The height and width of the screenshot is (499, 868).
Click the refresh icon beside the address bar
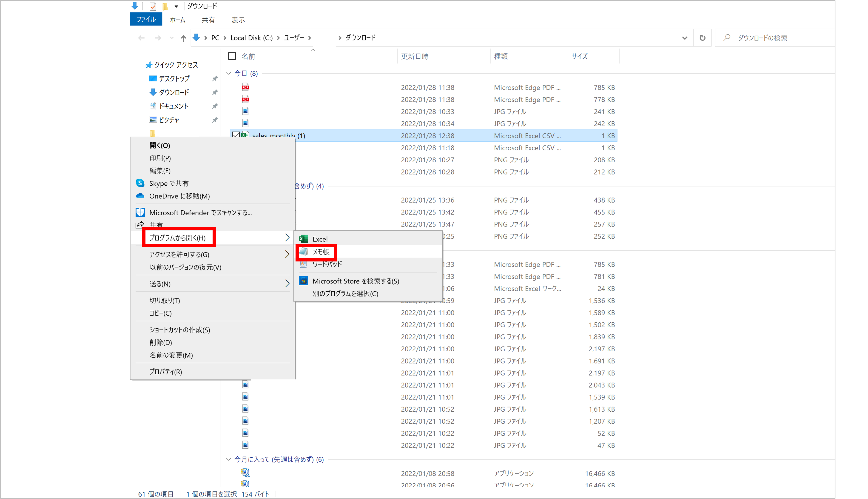point(702,38)
